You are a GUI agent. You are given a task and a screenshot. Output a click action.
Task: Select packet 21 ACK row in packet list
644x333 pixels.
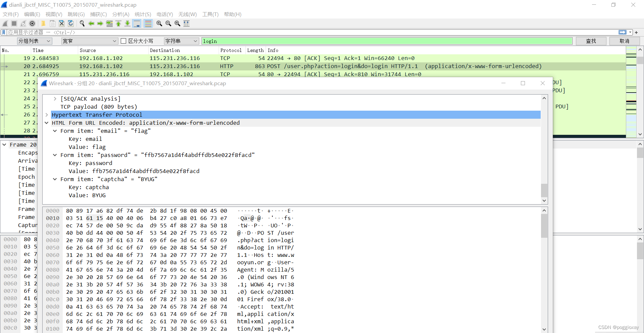313,74
